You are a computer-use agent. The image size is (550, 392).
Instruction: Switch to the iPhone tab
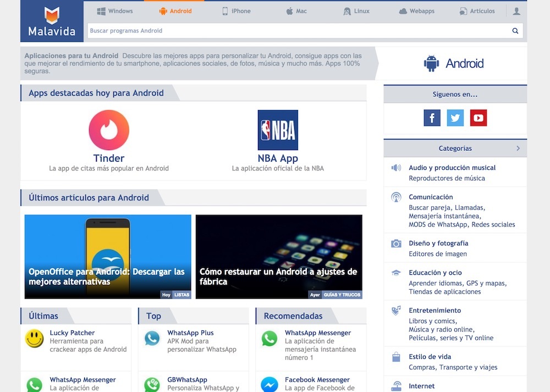click(x=236, y=11)
